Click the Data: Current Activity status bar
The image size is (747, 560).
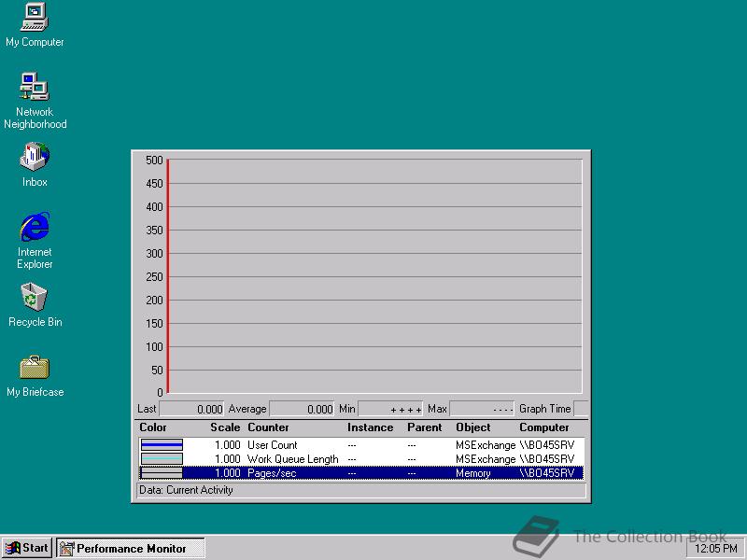click(361, 491)
